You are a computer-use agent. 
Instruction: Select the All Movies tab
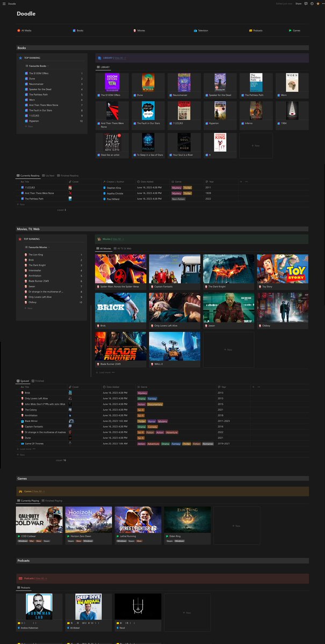104,248
